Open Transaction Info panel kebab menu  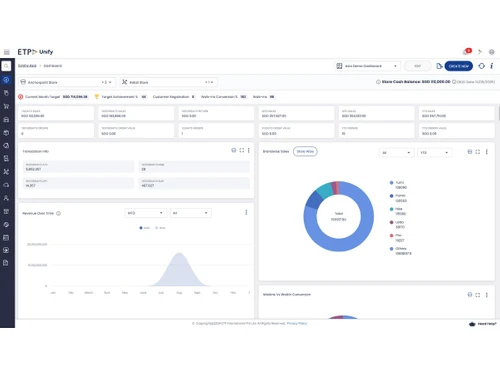point(249,150)
